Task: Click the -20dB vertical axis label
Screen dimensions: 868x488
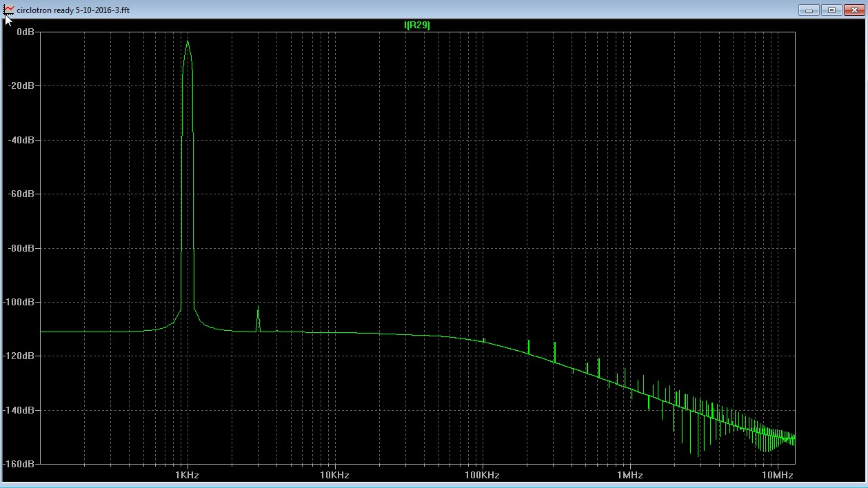Action: pyautogui.click(x=21, y=86)
